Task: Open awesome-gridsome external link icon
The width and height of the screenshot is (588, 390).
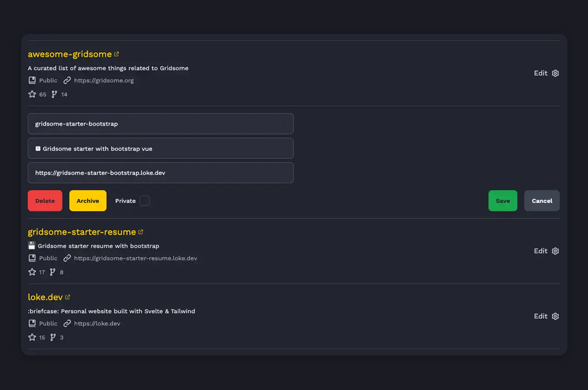Action: 117,54
